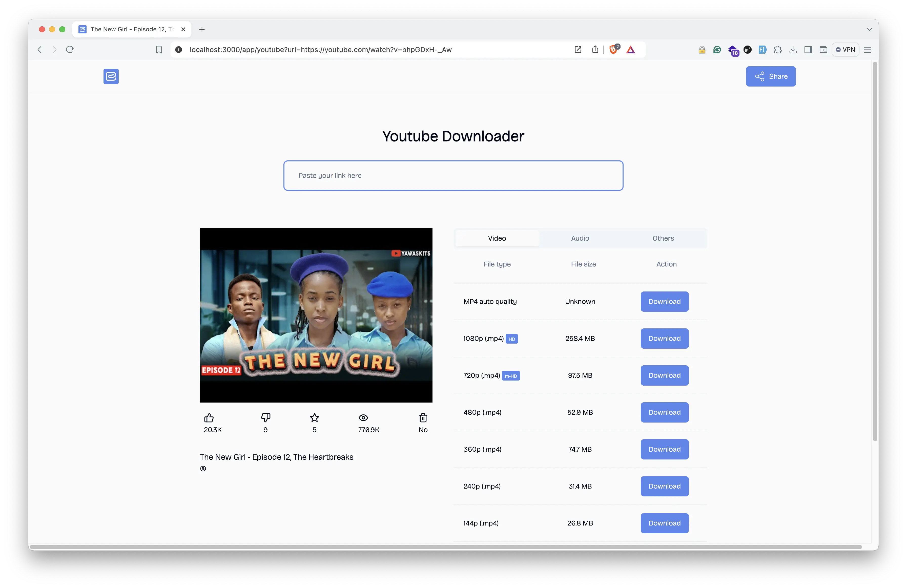Click the Share button
Viewport: 907px width, 588px height.
tap(771, 76)
